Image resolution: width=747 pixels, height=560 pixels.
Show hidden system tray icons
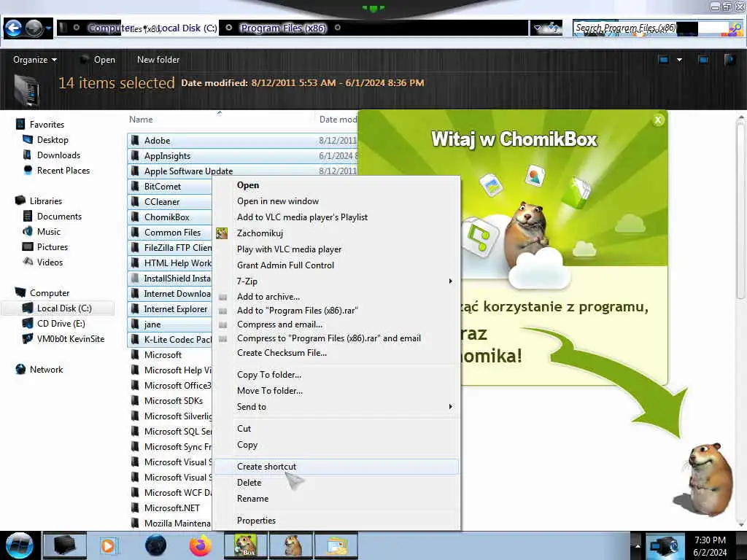(638, 545)
